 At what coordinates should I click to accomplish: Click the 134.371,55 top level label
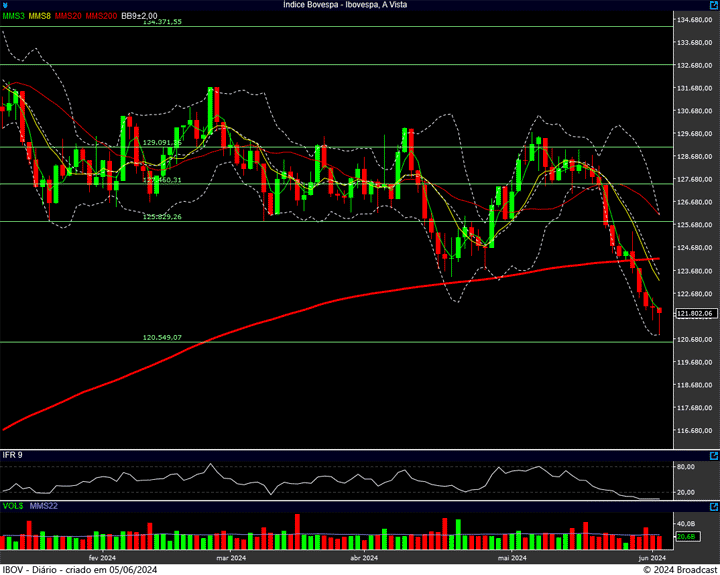click(162, 22)
